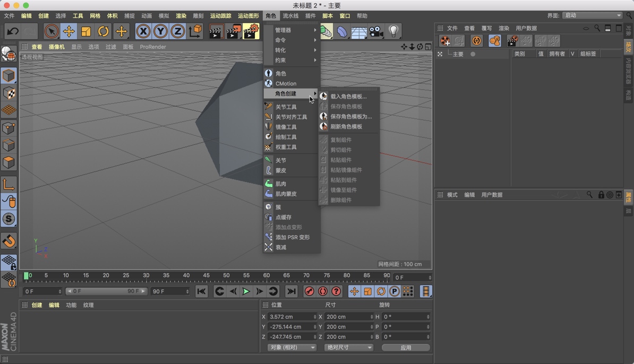Screen dimensions: 634x364
Task: Choose 保存角色模板为... from submenu
Action: [348, 116]
